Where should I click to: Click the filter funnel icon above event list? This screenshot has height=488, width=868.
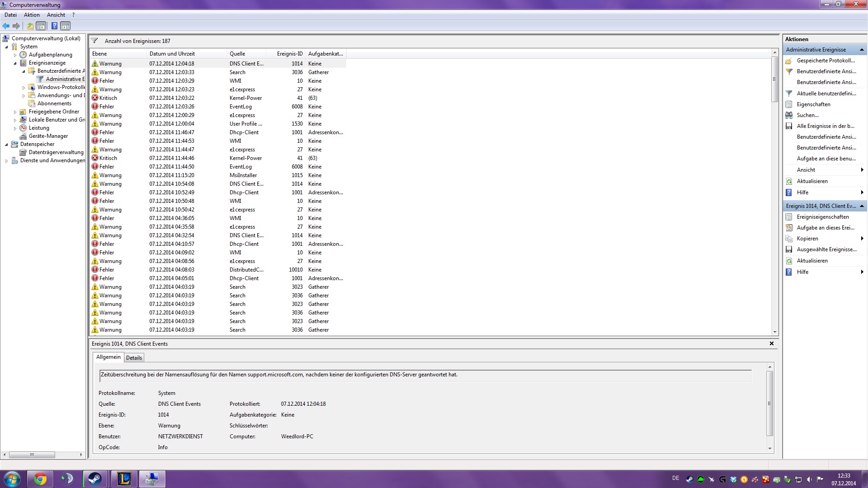click(x=94, y=41)
